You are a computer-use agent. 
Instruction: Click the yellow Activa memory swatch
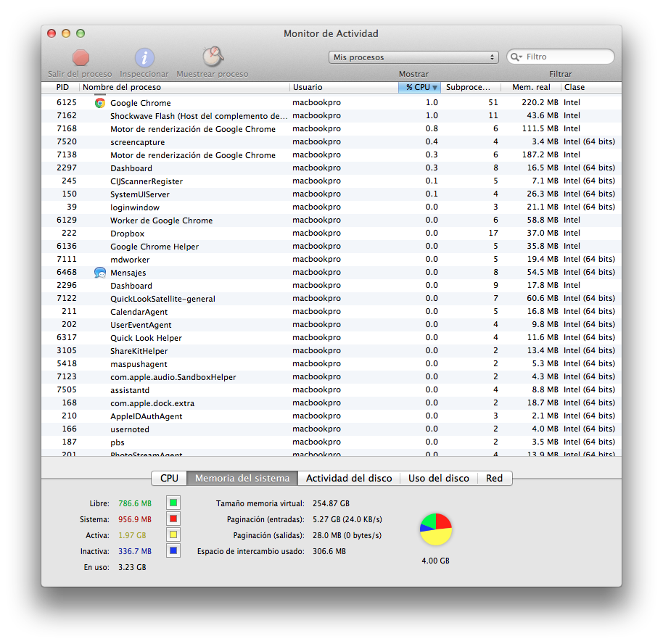pos(173,535)
